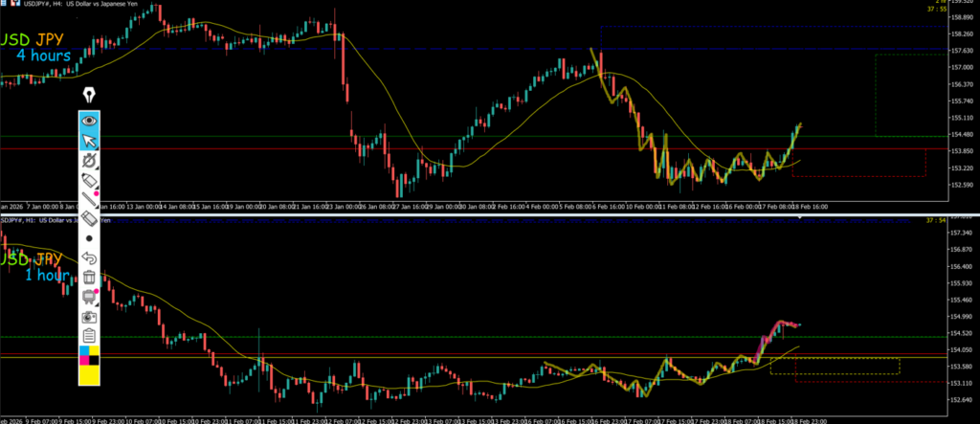Click the trash can to delete drawings
The image size is (980, 424).
(x=90, y=278)
